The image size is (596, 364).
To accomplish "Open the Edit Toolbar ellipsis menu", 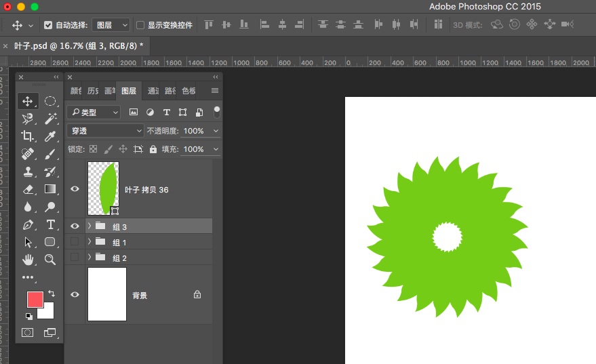I will [x=27, y=277].
